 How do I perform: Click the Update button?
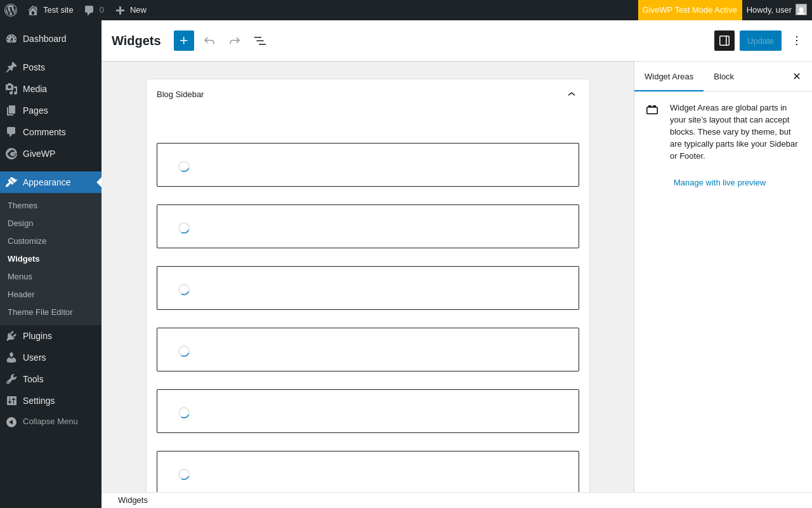pos(760,41)
